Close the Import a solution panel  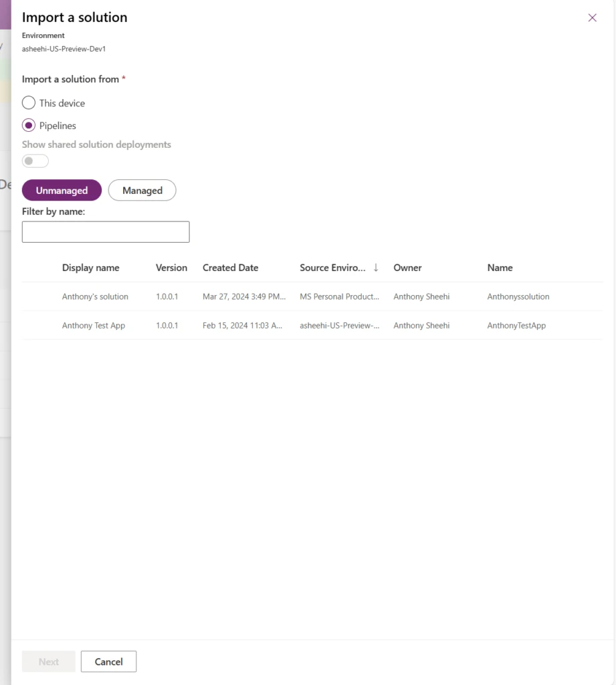(x=592, y=18)
